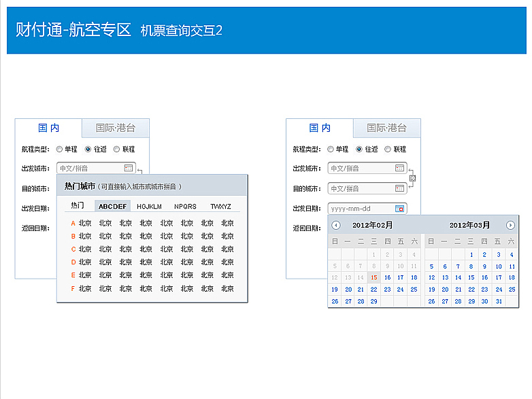Pick first 北京 in row A
The image size is (532, 399).
point(85,223)
